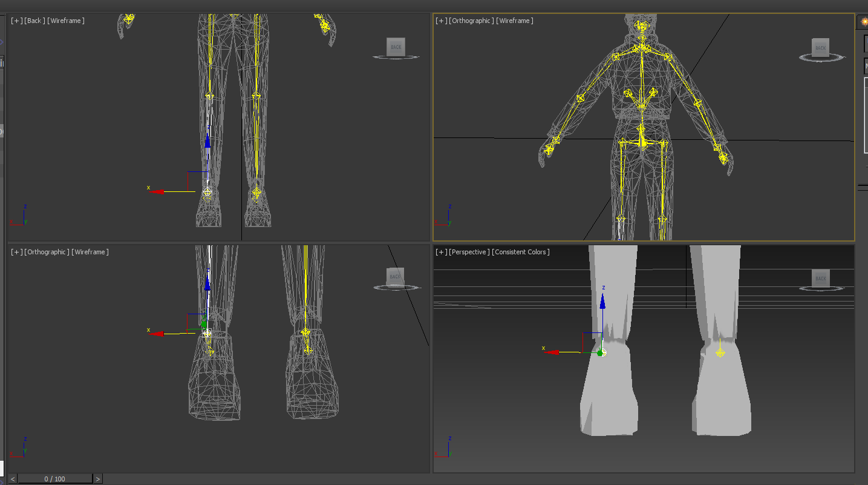The width and height of the screenshot is (868, 485).
Task: Click the gray left shoe mesh in Perspective viewport
Action: pos(608,400)
